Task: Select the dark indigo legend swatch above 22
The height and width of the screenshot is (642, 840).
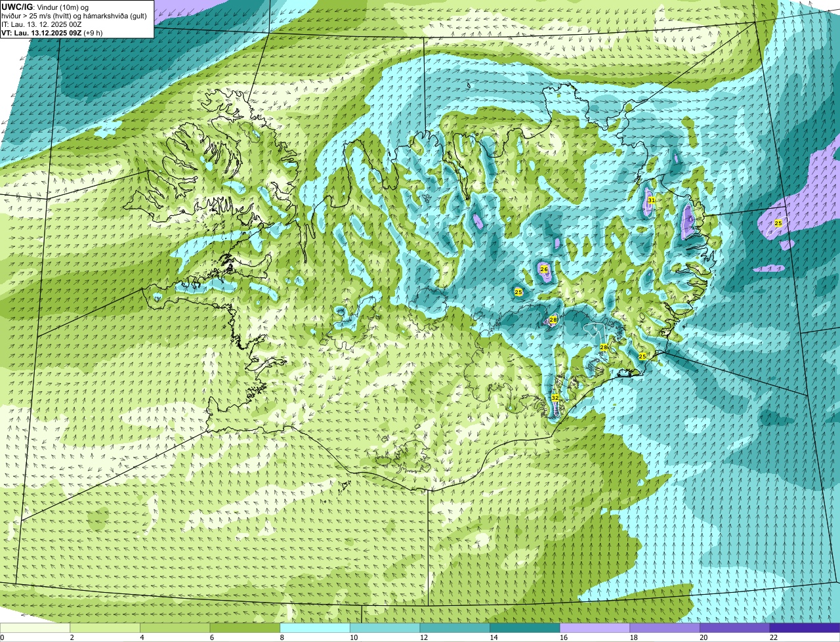Action: 805,628
